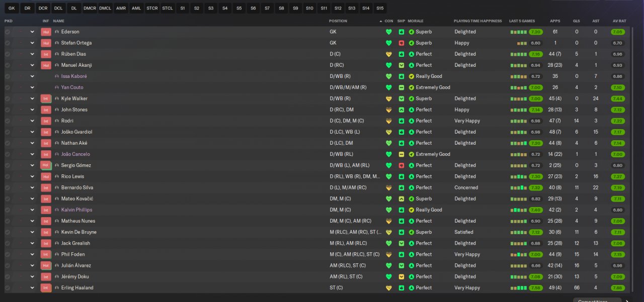Click Erling Haaland's condition heart icon
This screenshot has height=302, width=644.
click(x=388, y=288)
